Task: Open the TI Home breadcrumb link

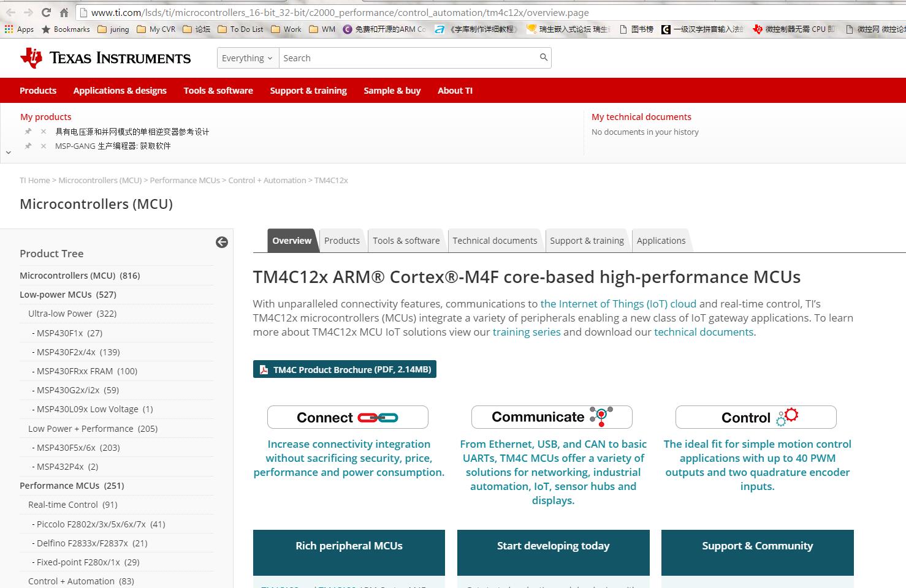Action: pos(35,181)
